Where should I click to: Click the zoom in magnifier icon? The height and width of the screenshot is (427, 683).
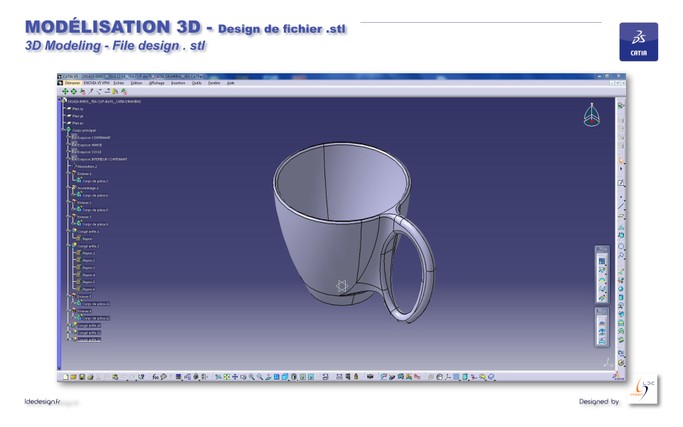point(254,377)
